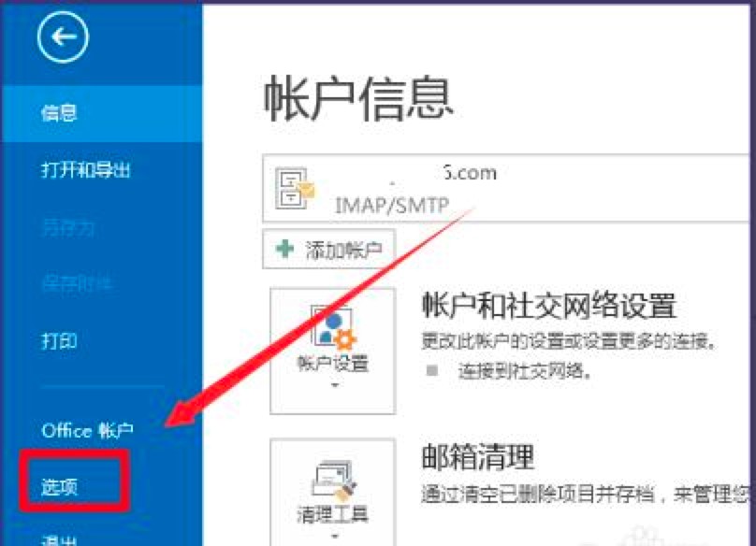Click the 通过清空已删除项目并存档 description text
The height and width of the screenshot is (546, 756).
pyautogui.click(x=586, y=494)
